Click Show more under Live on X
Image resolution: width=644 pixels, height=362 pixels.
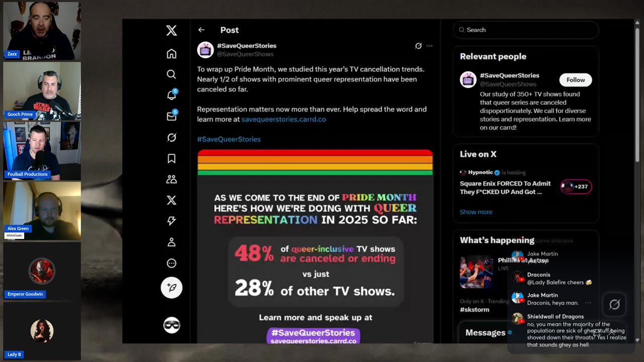pos(476,212)
